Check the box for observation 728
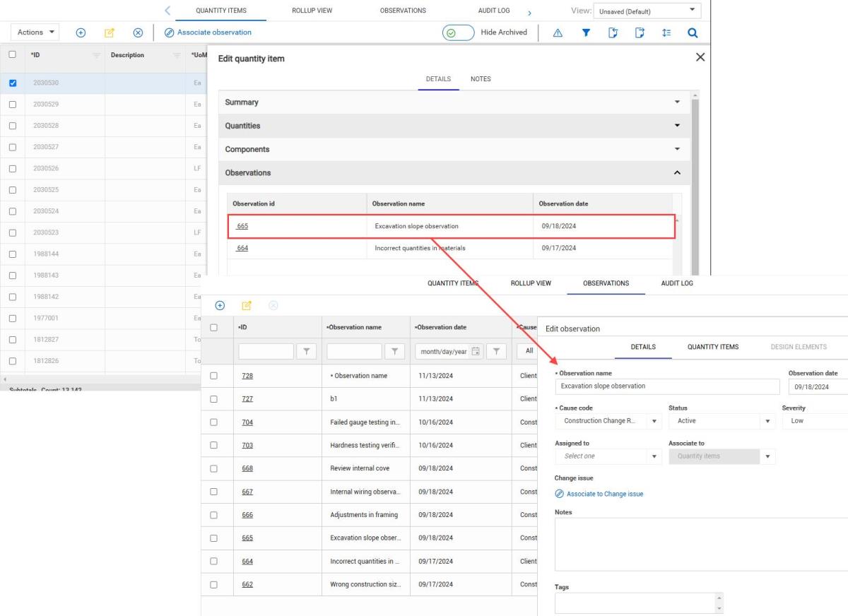 (x=213, y=376)
